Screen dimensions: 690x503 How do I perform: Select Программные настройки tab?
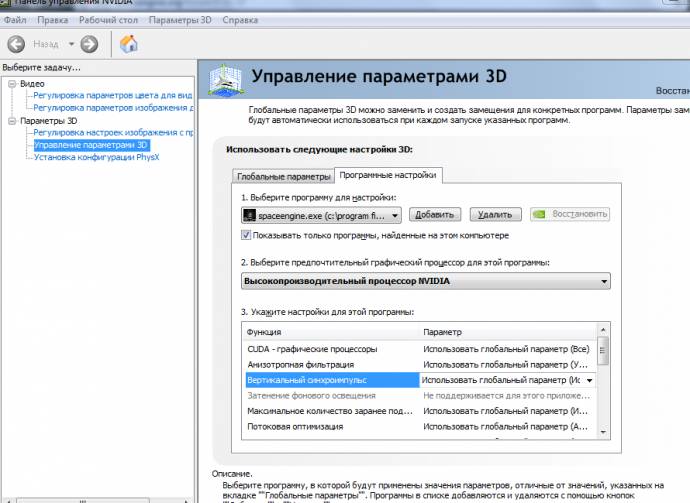388,175
